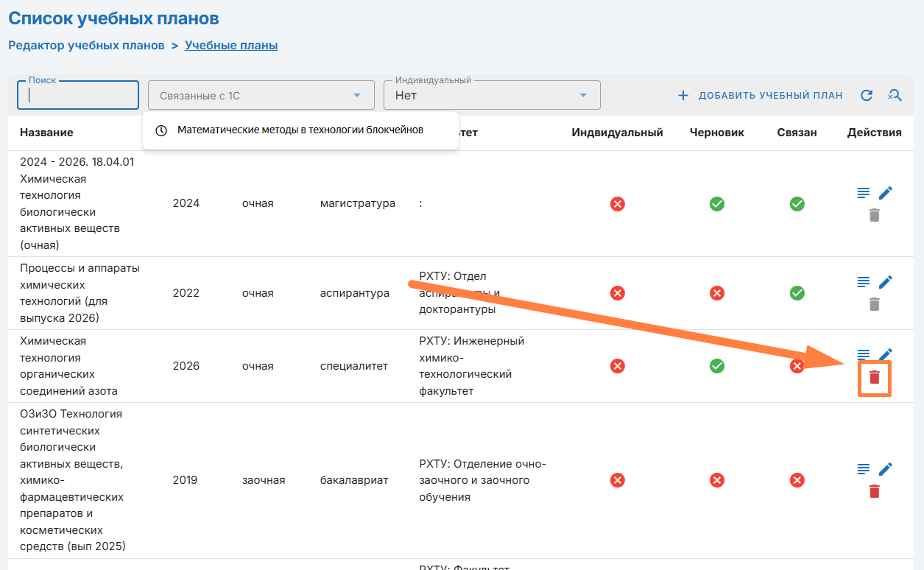Click gray trash icon in аспирантура row

click(x=874, y=304)
